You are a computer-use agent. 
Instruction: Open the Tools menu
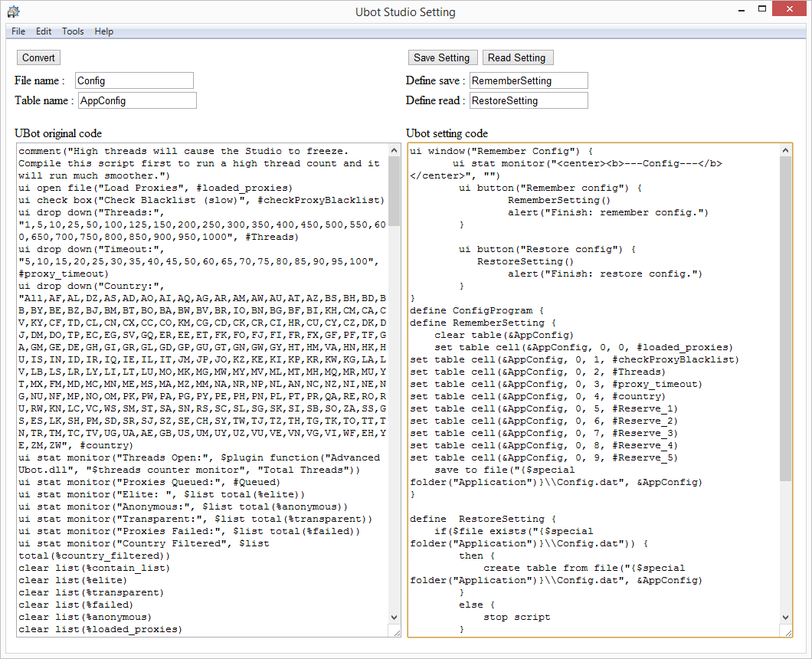[x=73, y=31]
